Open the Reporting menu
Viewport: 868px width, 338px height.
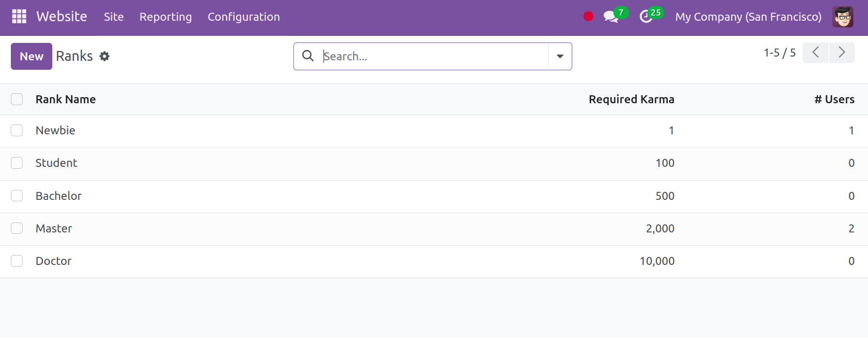click(x=165, y=17)
